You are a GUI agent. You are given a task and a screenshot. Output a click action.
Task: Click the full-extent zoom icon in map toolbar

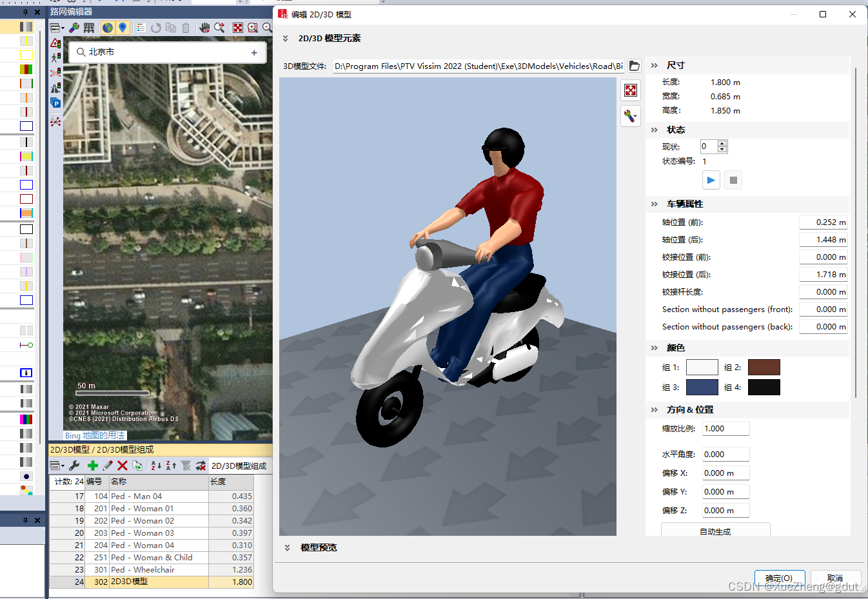coord(238,28)
